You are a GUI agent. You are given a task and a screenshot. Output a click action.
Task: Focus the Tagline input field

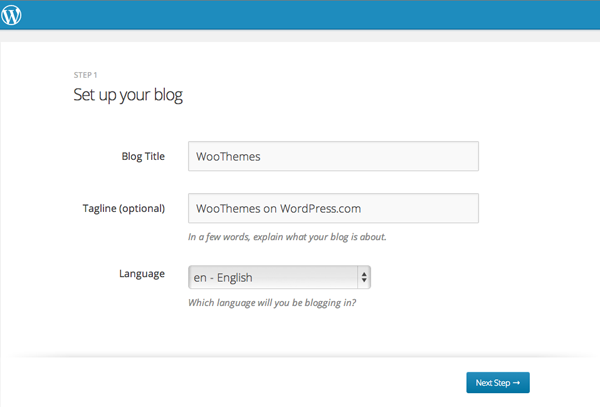click(333, 208)
